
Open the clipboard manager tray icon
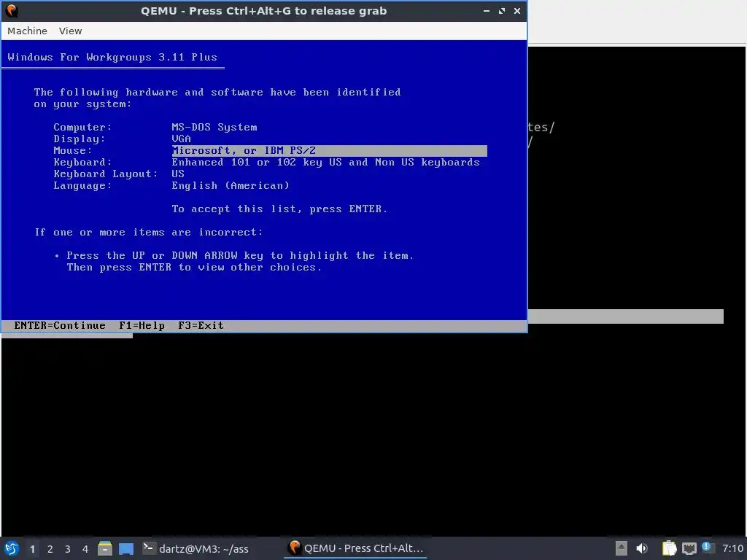coord(670,548)
